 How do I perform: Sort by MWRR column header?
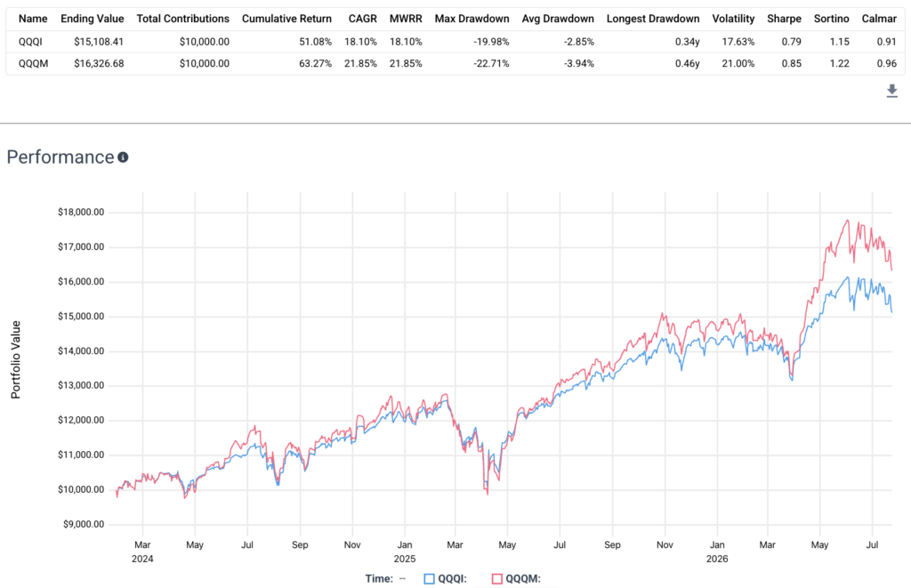tap(406, 19)
